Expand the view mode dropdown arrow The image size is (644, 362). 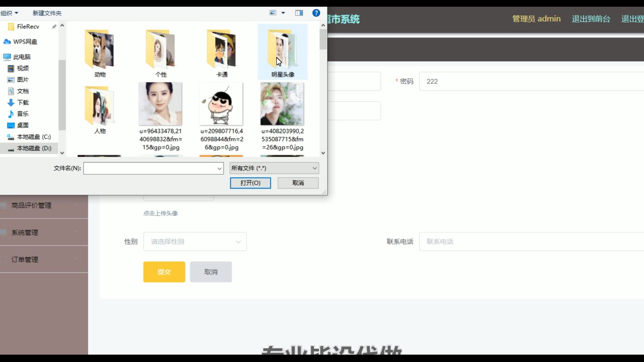283,13
